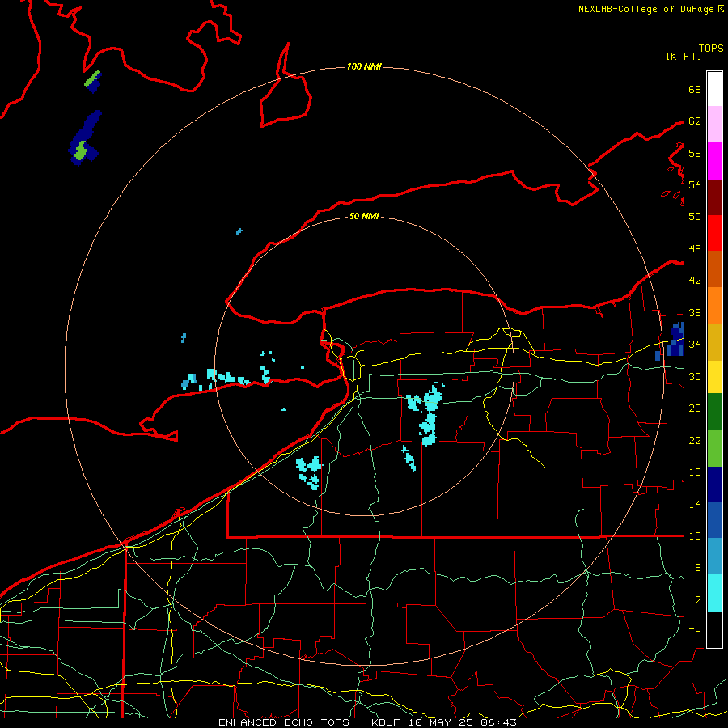728x728 pixels.
Task: Click the "[K FT]" units label
Action: click(x=684, y=57)
